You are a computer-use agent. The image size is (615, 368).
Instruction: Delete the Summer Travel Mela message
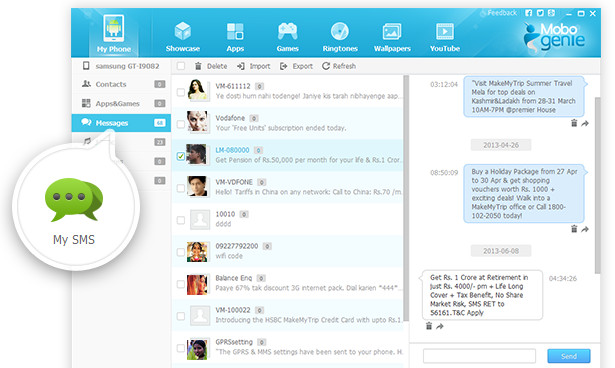574,123
